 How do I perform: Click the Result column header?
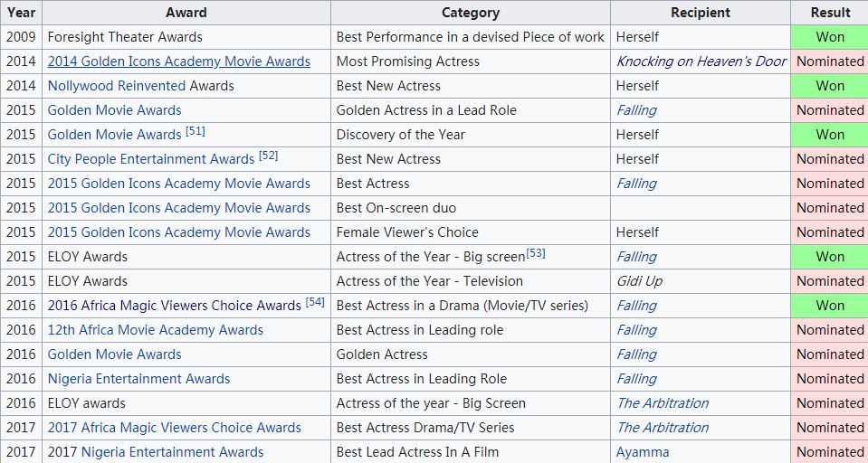[x=829, y=13]
